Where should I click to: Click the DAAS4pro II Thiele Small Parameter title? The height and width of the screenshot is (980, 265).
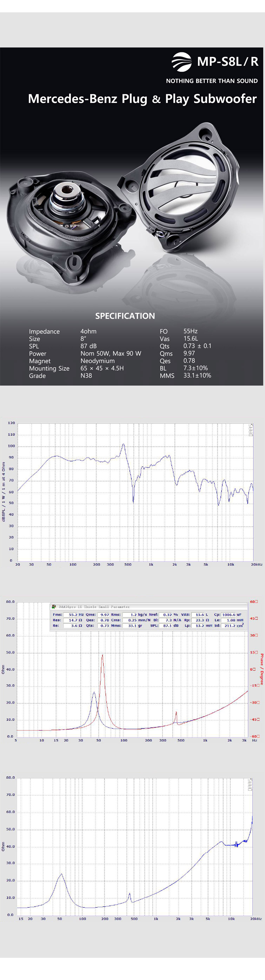(94, 607)
